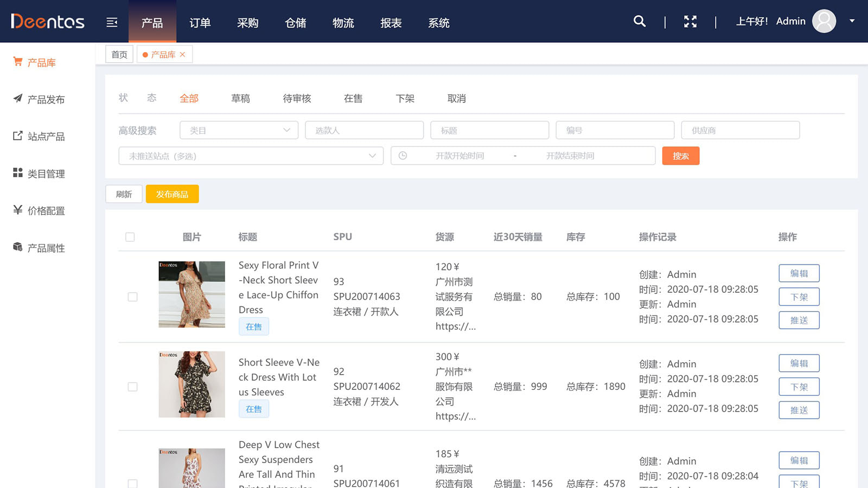Open 类目管理 in the sidebar

tap(39, 174)
